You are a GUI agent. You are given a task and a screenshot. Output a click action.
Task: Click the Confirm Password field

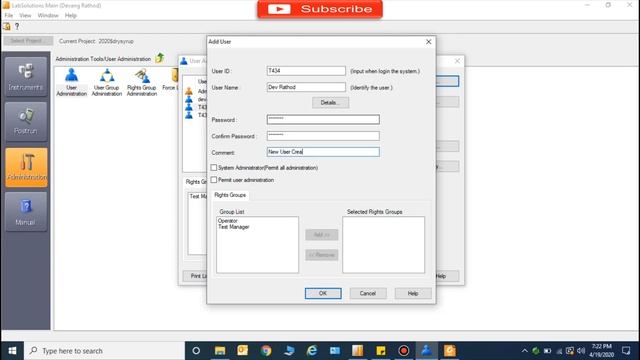(x=323, y=136)
